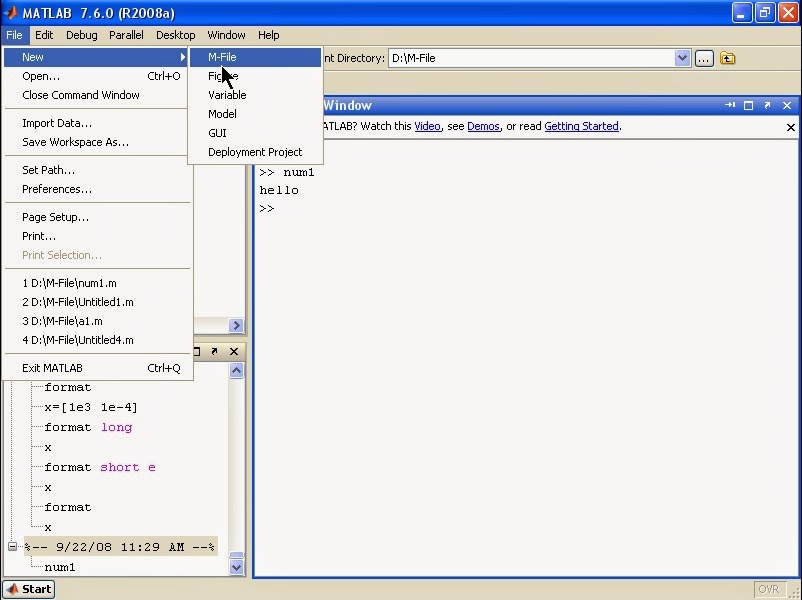
Task: Undock the Command Window with the arrow icon
Action: 766,105
